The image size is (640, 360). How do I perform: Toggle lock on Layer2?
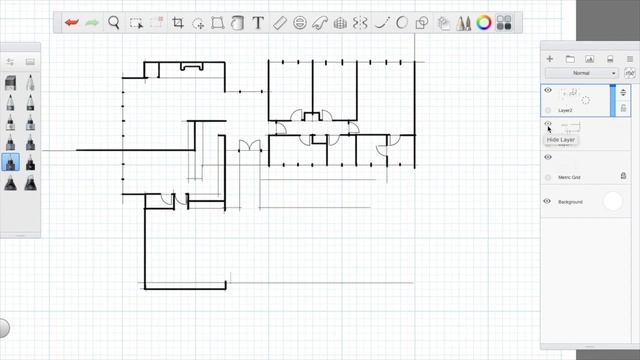(623, 108)
